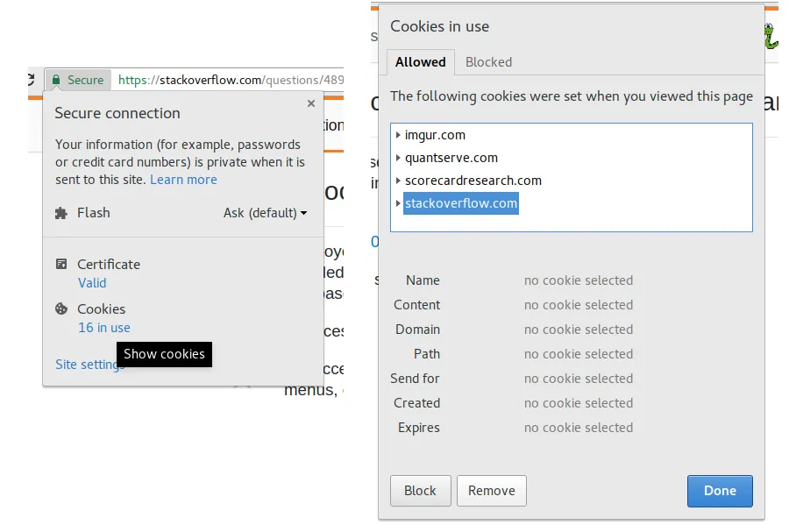Screen dimensions: 789x532
Task: Close the Secure connection popup
Action: pyautogui.click(x=310, y=103)
